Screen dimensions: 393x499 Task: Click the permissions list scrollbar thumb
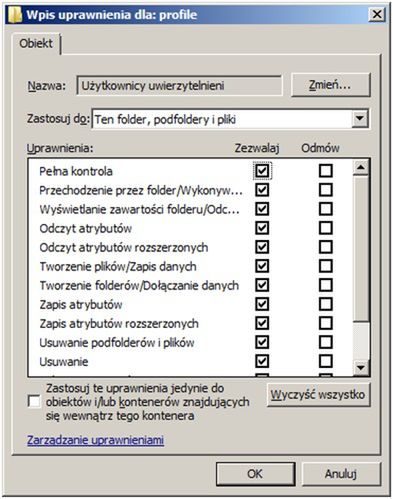(361, 249)
